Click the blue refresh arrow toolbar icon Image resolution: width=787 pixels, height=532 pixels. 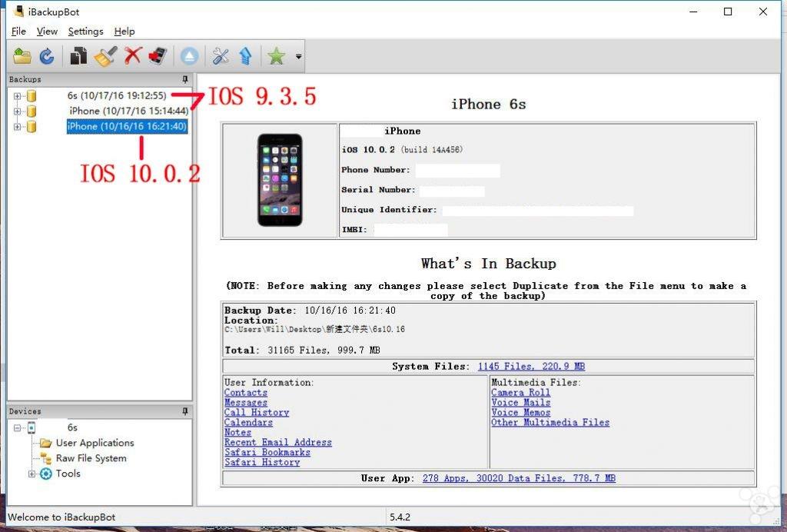point(47,56)
